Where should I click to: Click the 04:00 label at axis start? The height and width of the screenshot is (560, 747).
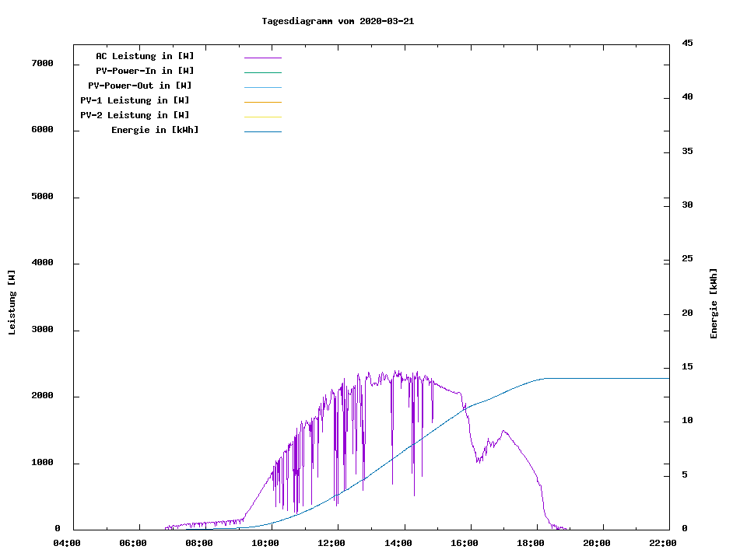pyautogui.click(x=67, y=543)
